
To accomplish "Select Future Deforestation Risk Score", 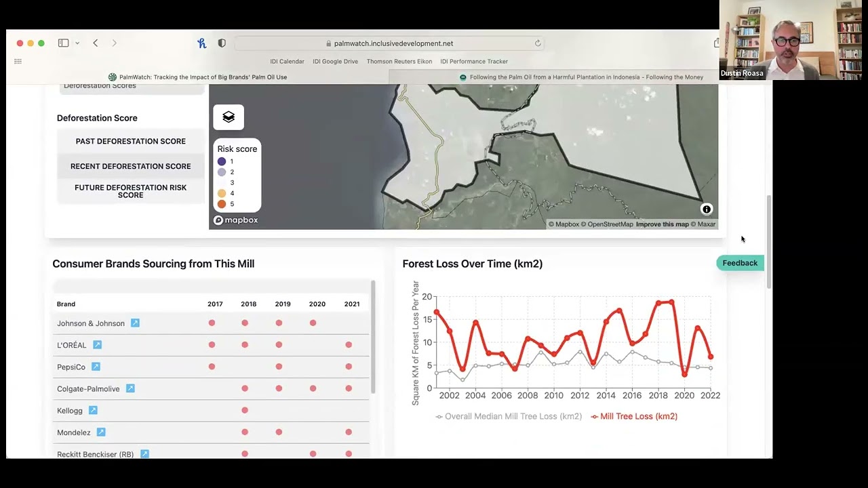I will pos(131,191).
